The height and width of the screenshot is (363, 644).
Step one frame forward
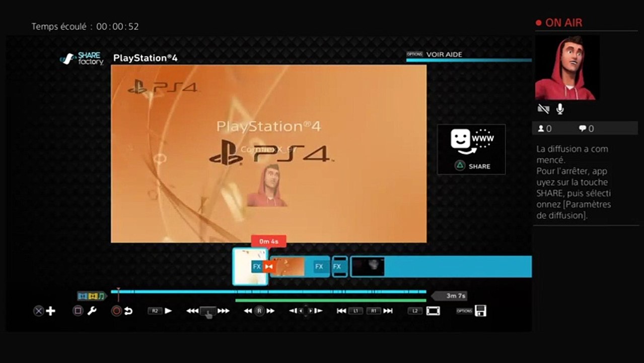[x=318, y=311]
